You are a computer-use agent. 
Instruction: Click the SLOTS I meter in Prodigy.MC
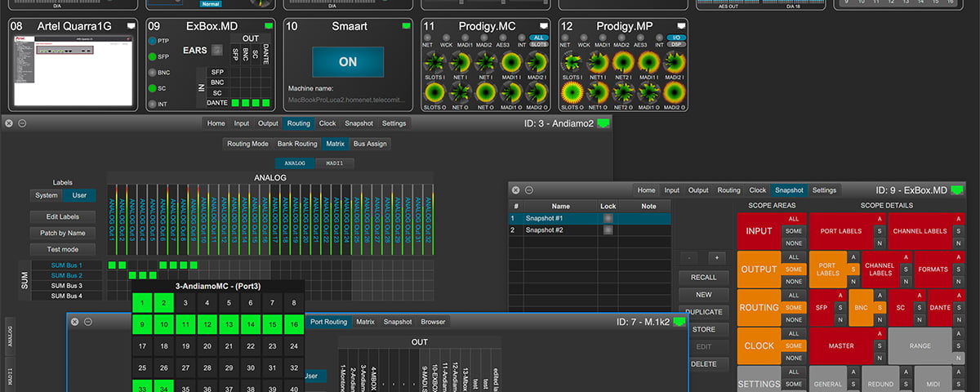click(434, 62)
